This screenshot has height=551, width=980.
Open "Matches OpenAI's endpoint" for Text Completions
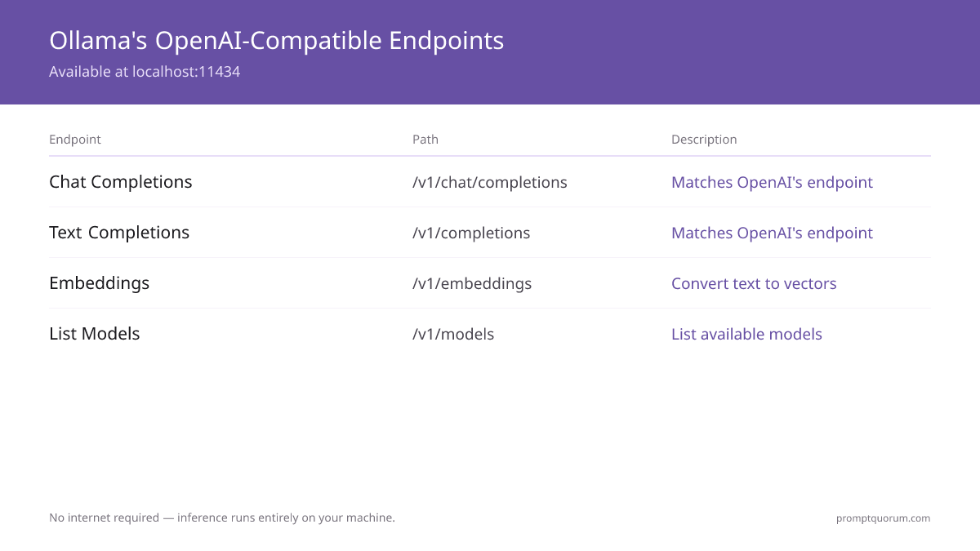pyautogui.click(x=772, y=233)
